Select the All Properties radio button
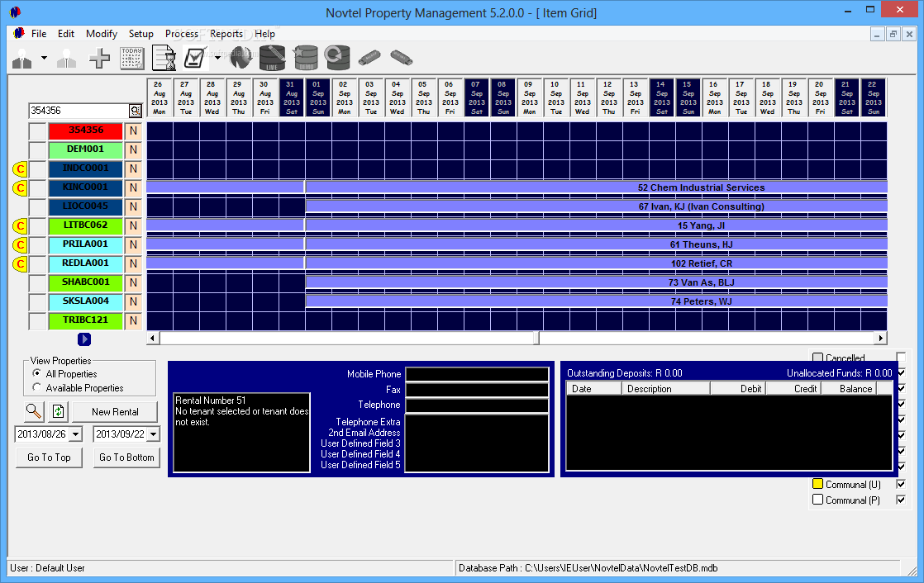The image size is (924, 583). tap(37, 373)
